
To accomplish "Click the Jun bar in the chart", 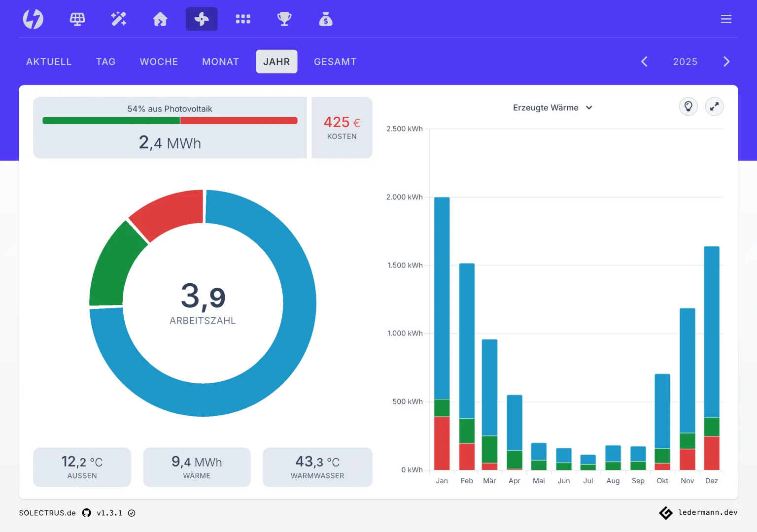I will tap(564, 459).
